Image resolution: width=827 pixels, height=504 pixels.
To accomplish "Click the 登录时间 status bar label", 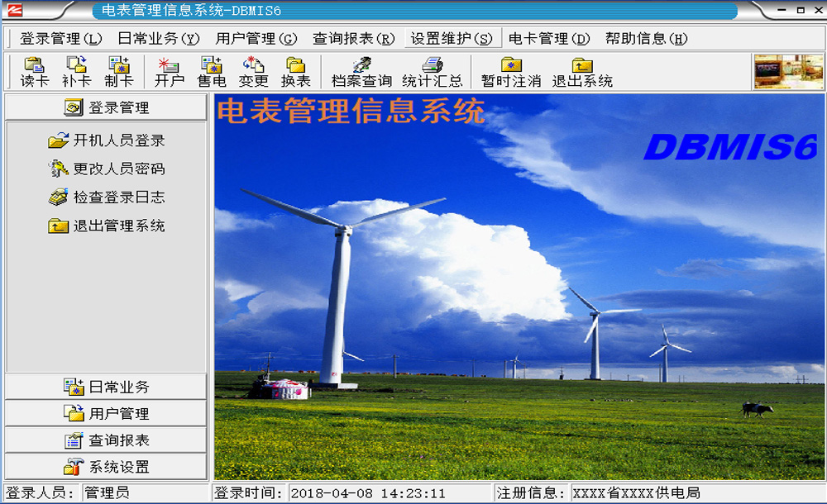I will click(x=250, y=493).
